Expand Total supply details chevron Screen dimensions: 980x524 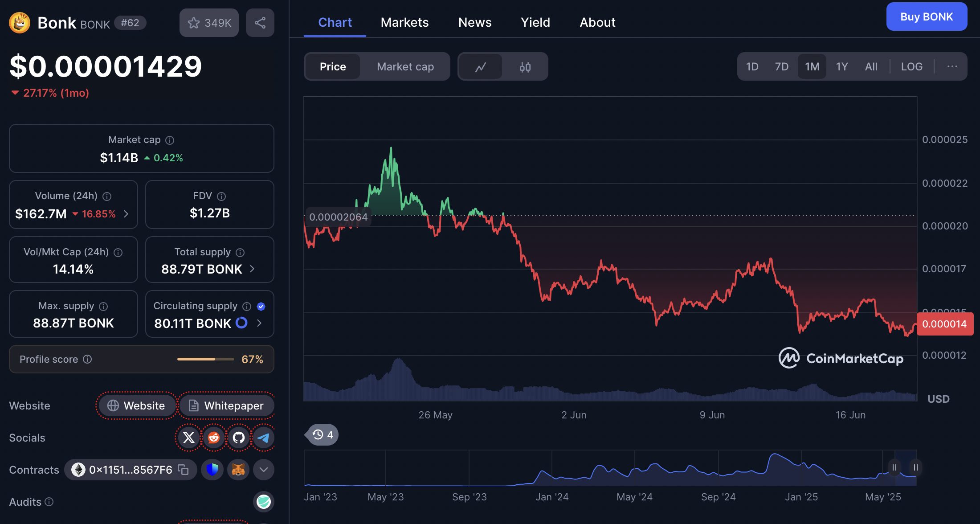(x=252, y=269)
